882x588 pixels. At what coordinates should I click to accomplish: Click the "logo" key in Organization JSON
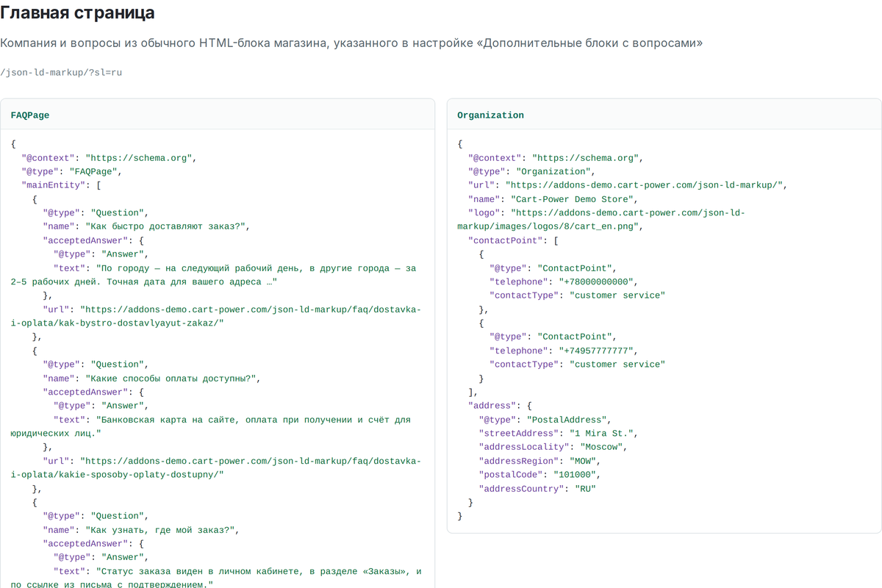[484, 212]
